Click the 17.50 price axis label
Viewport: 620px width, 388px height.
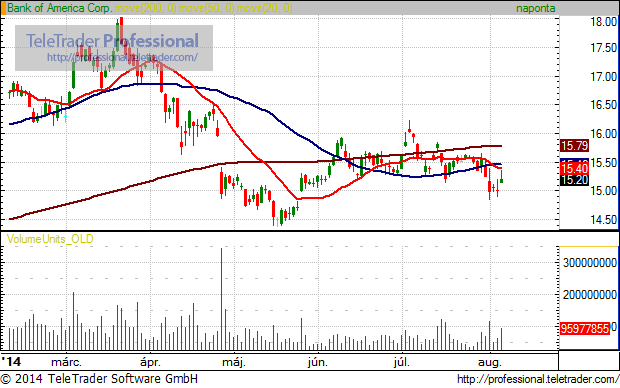point(604,48)
